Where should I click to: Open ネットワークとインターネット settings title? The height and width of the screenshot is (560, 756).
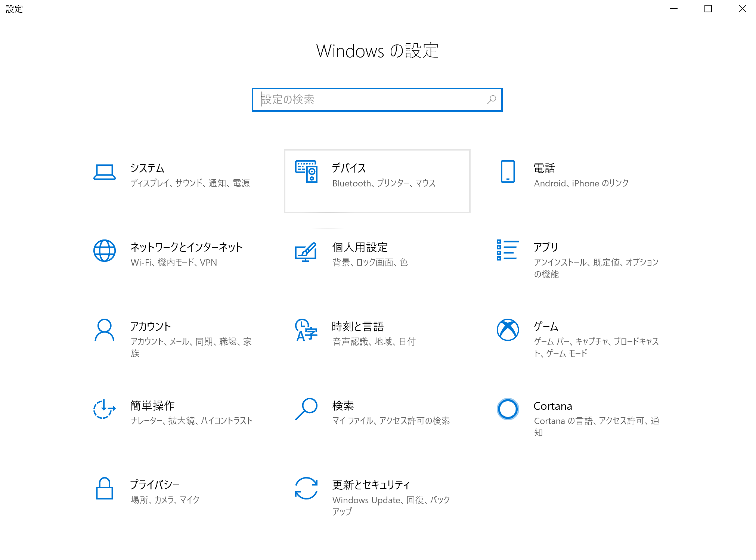coord(186,247)
